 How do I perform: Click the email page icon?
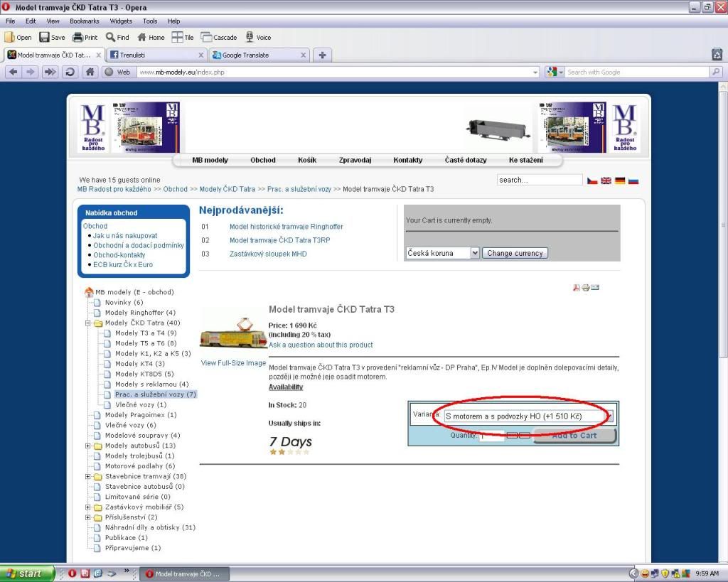coord(595,288)
